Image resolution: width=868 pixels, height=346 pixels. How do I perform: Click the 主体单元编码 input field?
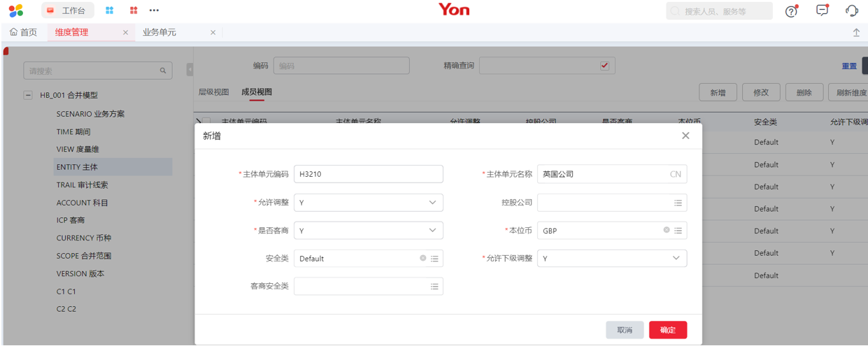(x=368, y=174)
